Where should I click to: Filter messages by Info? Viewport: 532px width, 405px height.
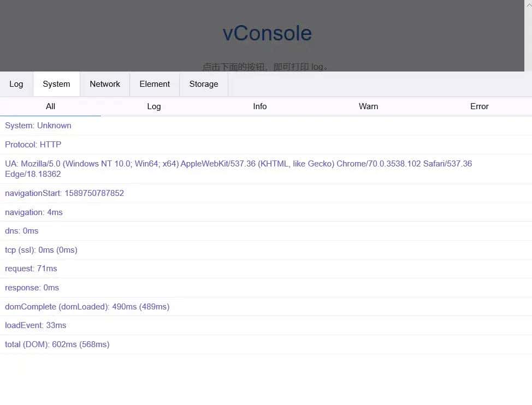[x=259, y=106]
